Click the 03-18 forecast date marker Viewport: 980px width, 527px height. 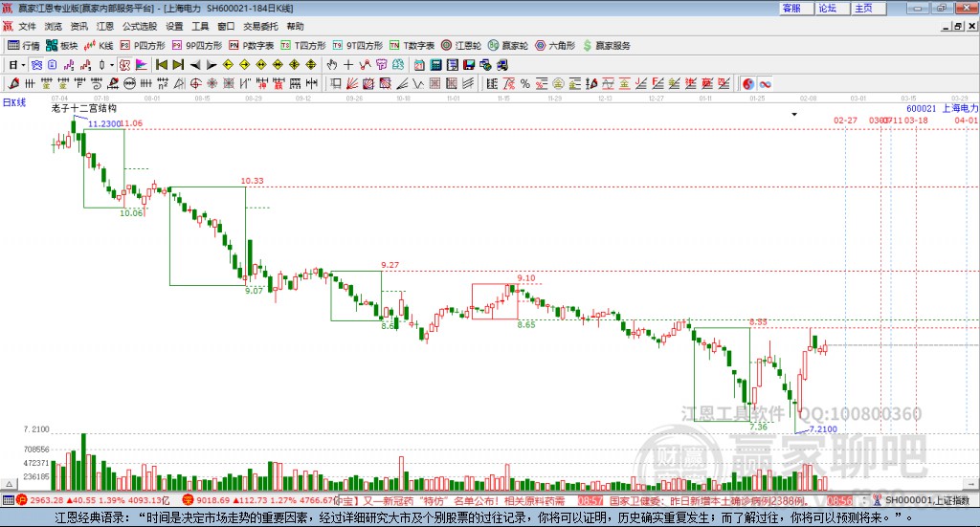click(x=916, y=120)
